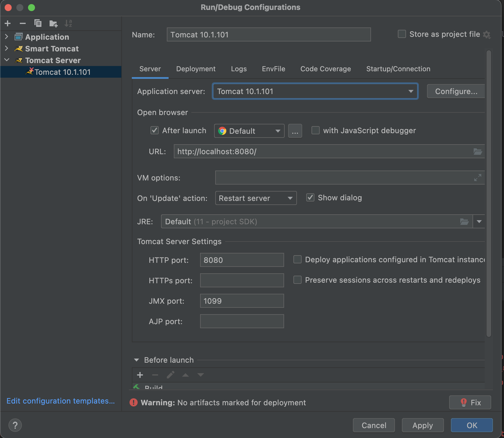The height and width of the screenshot is (438, 504).
Task: Select Tomcat 10.1.101 configuration in tree
Action: coord(61,72)
